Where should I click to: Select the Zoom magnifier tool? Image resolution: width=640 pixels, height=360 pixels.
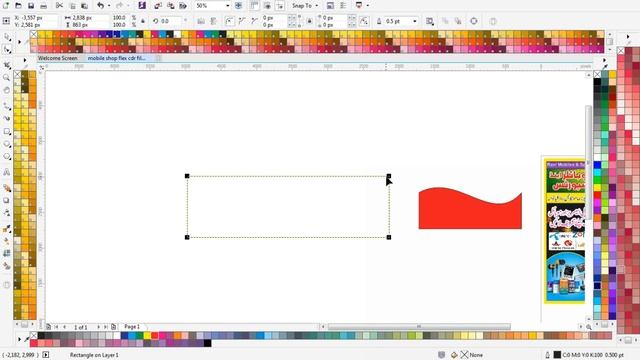[x=7, y=78]
